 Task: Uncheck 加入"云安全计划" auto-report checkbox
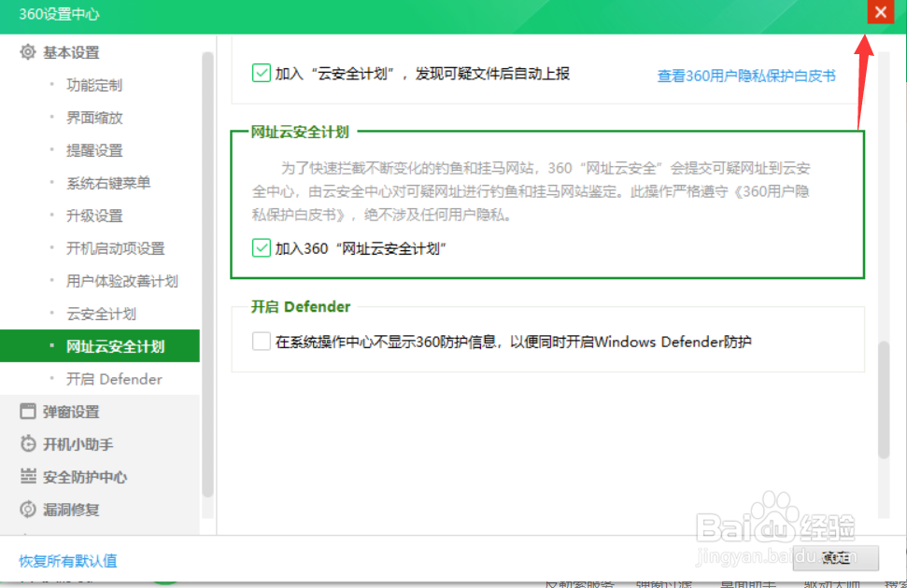pyautogui.click(x=261, y=73)
